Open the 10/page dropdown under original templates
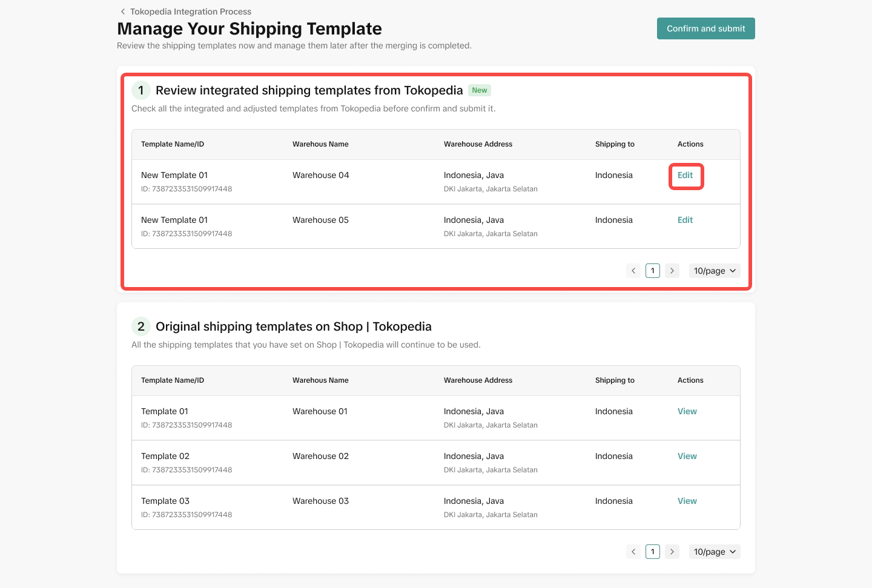Image resolution: width=872 pixels, height=588 pixels. pyautogui.click(x=715, y=552)
